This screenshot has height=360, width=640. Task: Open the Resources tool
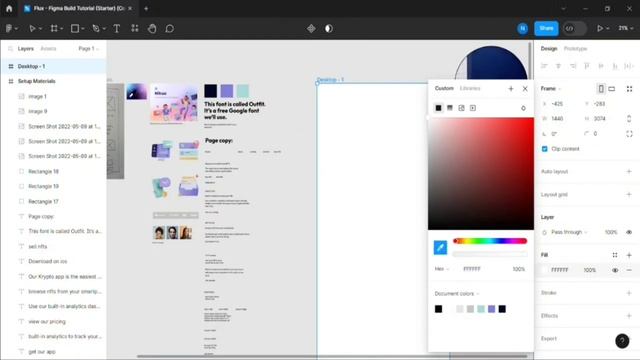tap(135, 28)
